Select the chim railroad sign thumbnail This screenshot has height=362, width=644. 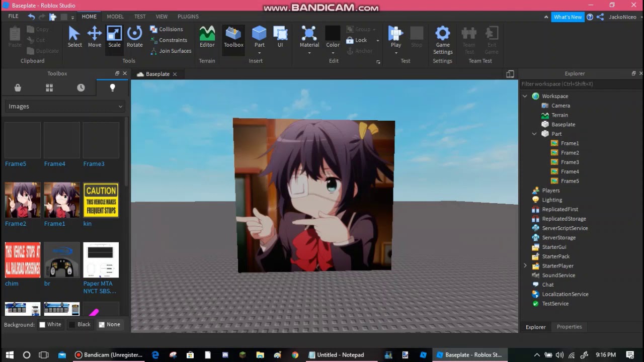23,260
